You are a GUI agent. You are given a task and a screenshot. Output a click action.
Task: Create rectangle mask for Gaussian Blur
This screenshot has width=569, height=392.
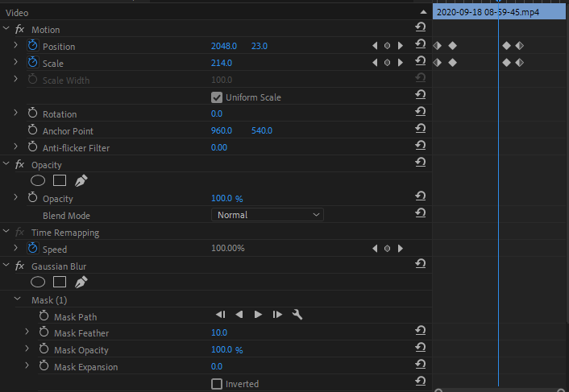click(x=60, y=282)
